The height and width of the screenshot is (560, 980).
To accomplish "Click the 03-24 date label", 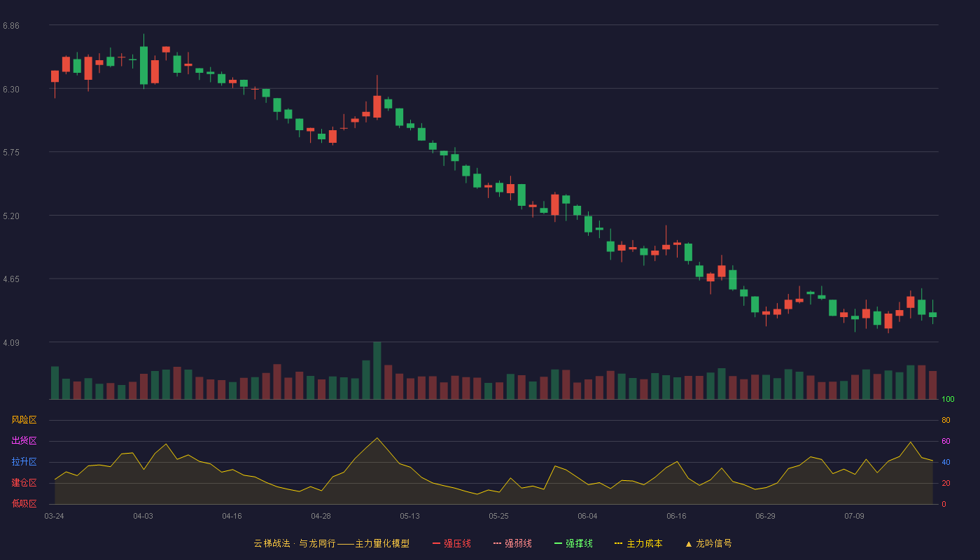I will tap(54, 516).
